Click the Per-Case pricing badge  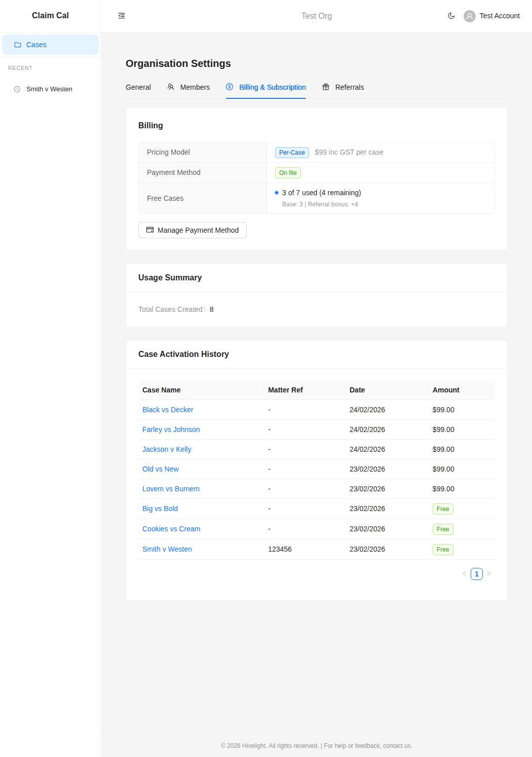point(292,152)
